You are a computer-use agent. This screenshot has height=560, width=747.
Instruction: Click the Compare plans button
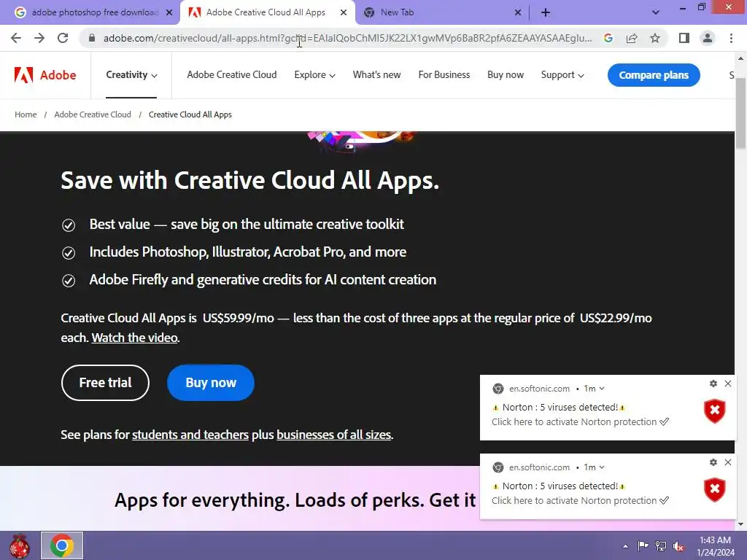coord(654,75)
